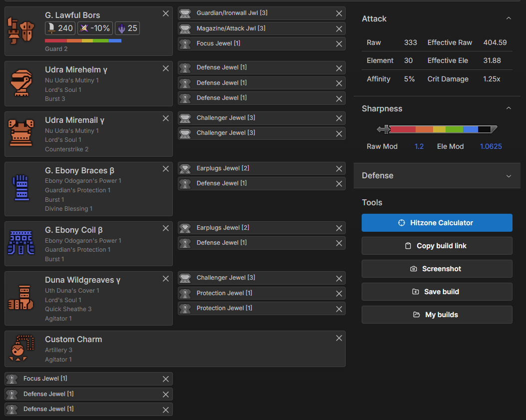Click the Hitzone Calculator crosshair icon
Screen dimensions: 526x420
click(x=402, y=223)
